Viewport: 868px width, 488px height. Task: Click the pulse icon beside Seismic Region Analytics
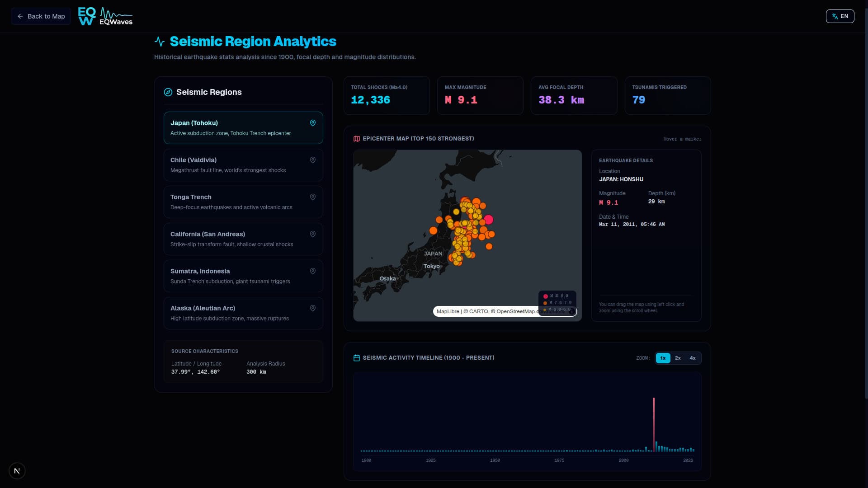(159, 42)
